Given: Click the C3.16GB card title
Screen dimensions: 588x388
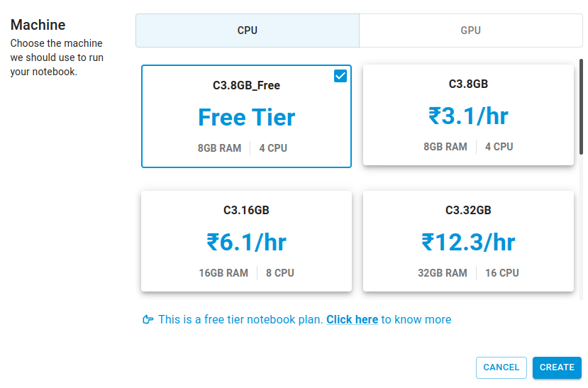Looking at the screenshot, I should pyautogui.click(x=246, y=210).
